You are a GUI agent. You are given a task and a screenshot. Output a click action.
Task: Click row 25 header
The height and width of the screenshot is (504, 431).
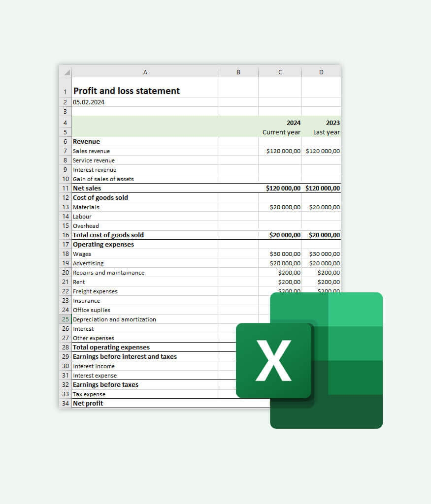pos(66,319)
